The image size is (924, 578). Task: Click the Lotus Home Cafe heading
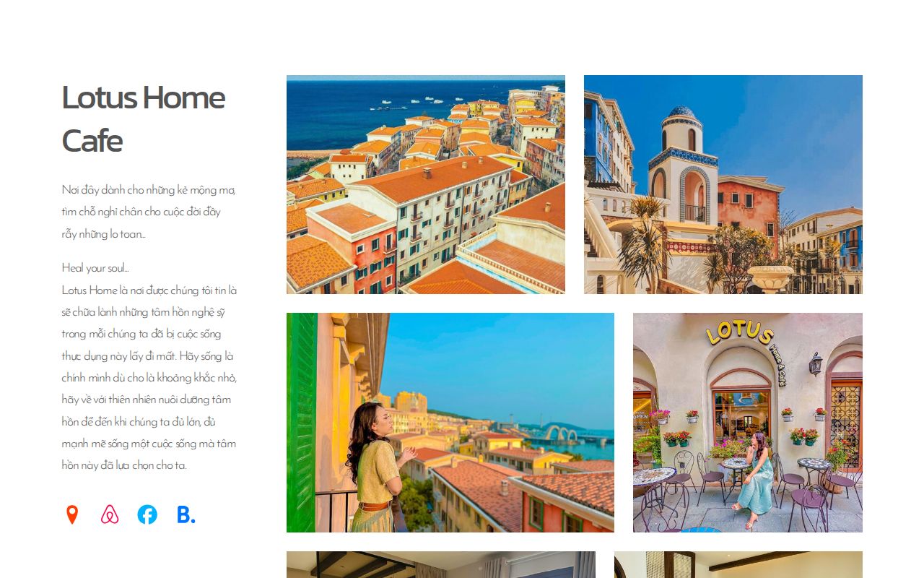coord(144,118)
